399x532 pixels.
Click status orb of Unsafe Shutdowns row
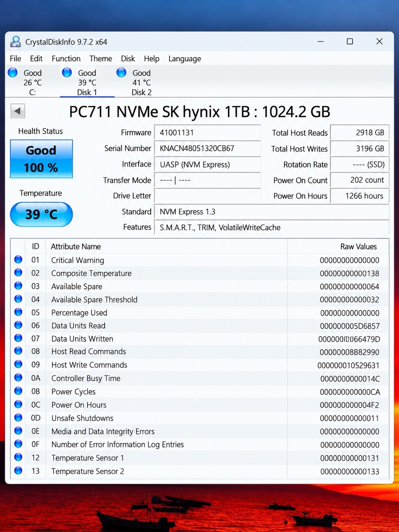(18, 418)
